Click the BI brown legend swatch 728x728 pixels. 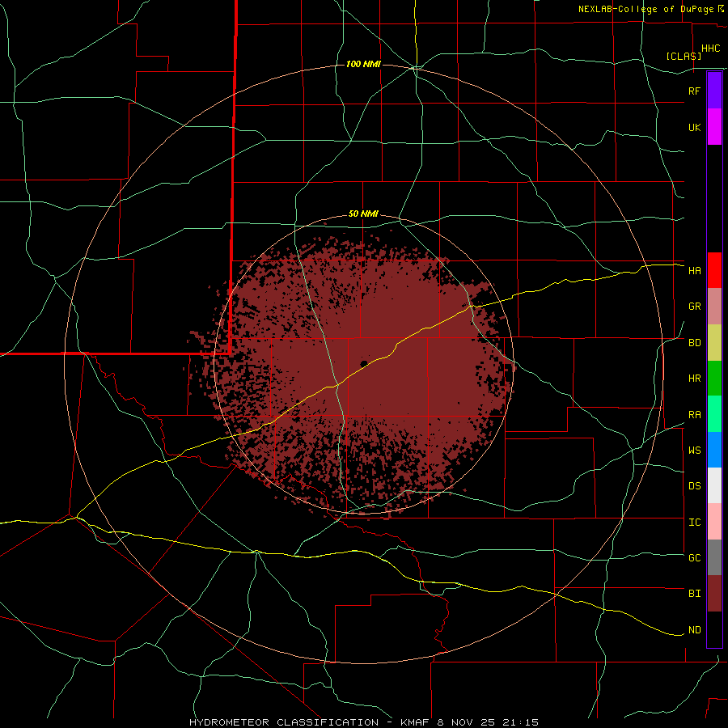pyautogui.click(x=714, y=594)
